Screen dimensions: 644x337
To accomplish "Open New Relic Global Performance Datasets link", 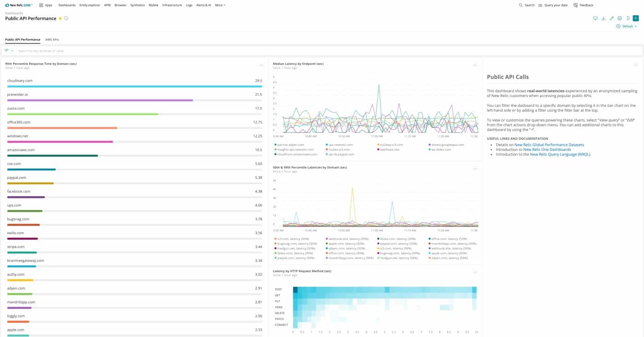I will 549,145.
